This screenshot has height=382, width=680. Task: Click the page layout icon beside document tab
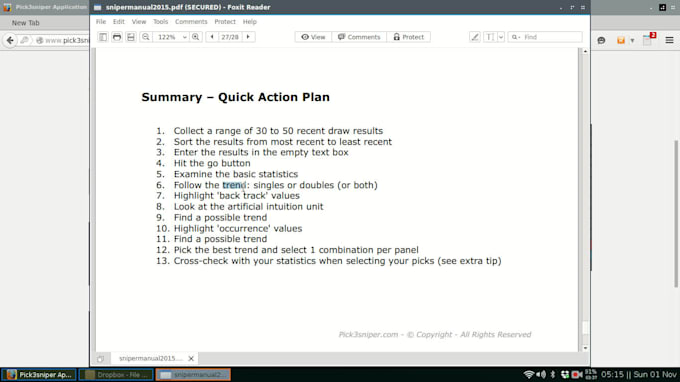(x=101, y=359)
